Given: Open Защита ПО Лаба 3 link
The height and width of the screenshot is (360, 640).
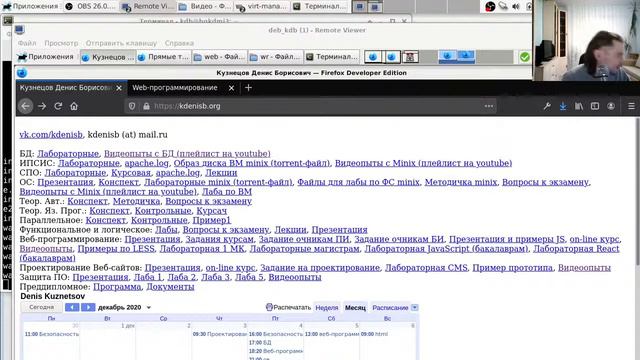Looking at the screenshot, I should (215, 277).
